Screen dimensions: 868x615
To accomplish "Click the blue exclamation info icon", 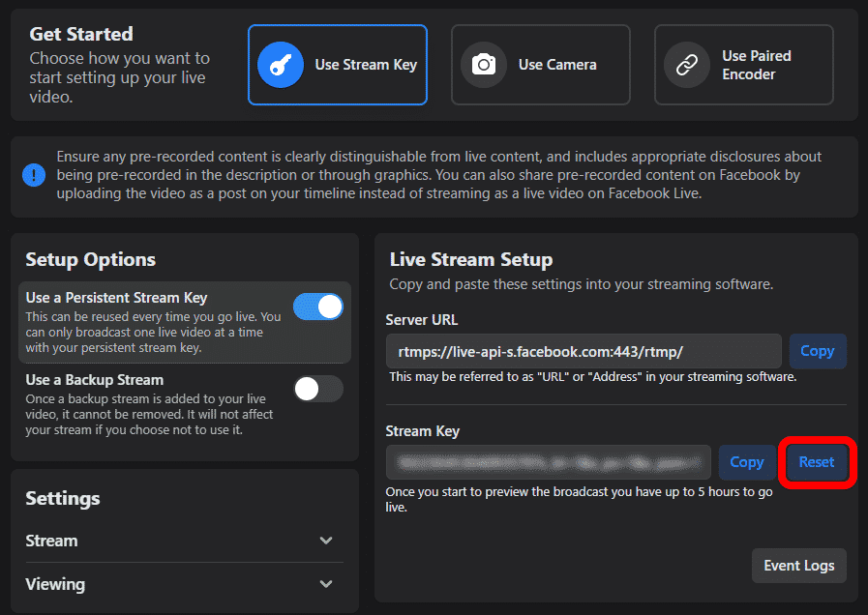I will (34, 175).
